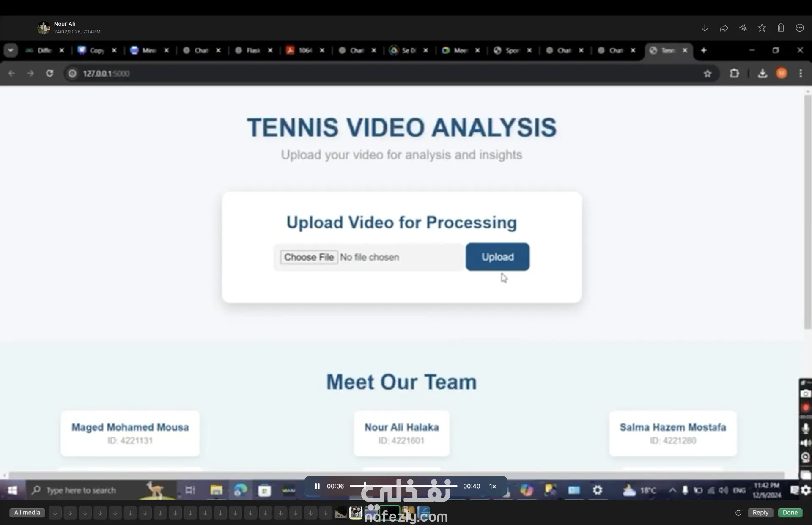
Task: Click the 'Meet Our Team' heading
Action: [x=401, y=382]
